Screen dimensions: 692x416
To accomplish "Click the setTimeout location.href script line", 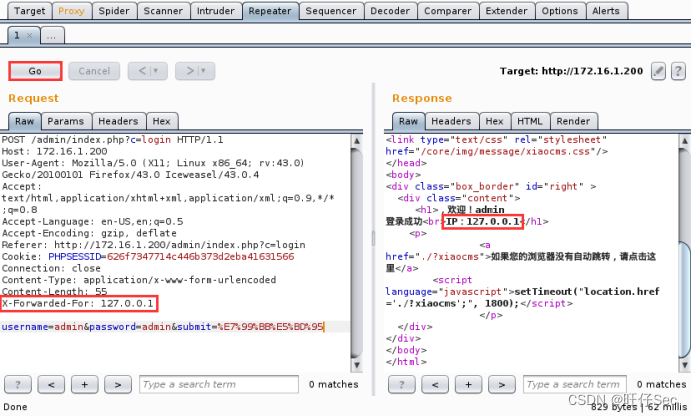I will (523, 297).
